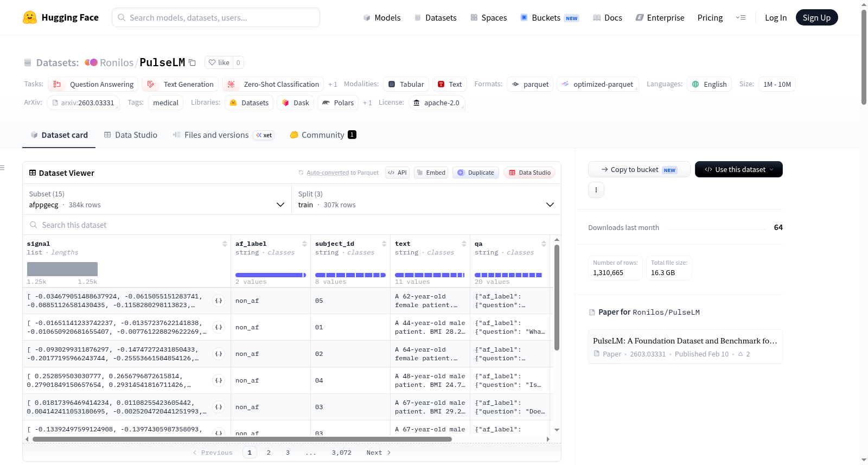Open the Ronilos user profile link
The height and width of the screenshot is (465, 868).
tap(117, 63)
